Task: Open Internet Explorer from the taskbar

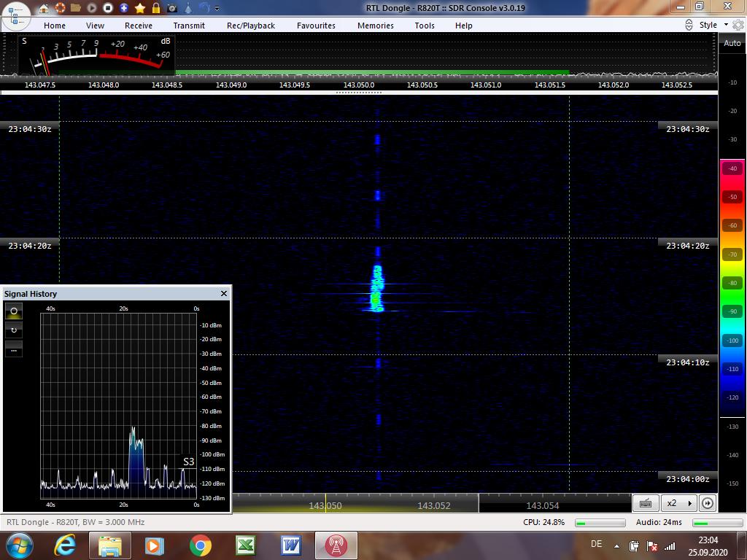Action: click(65, 545)
